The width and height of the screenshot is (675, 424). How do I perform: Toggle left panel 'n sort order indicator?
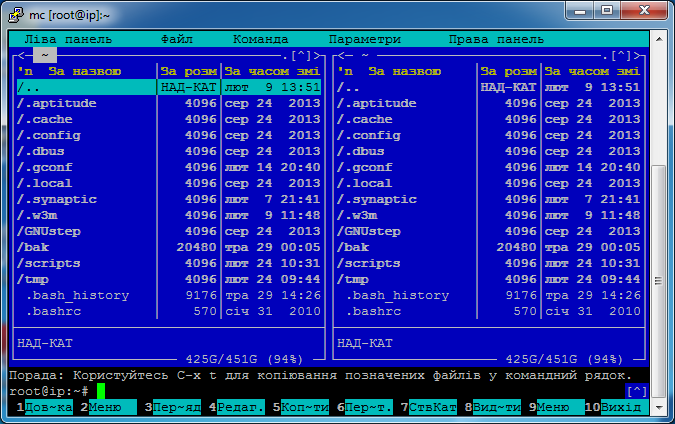pos(25,71)
